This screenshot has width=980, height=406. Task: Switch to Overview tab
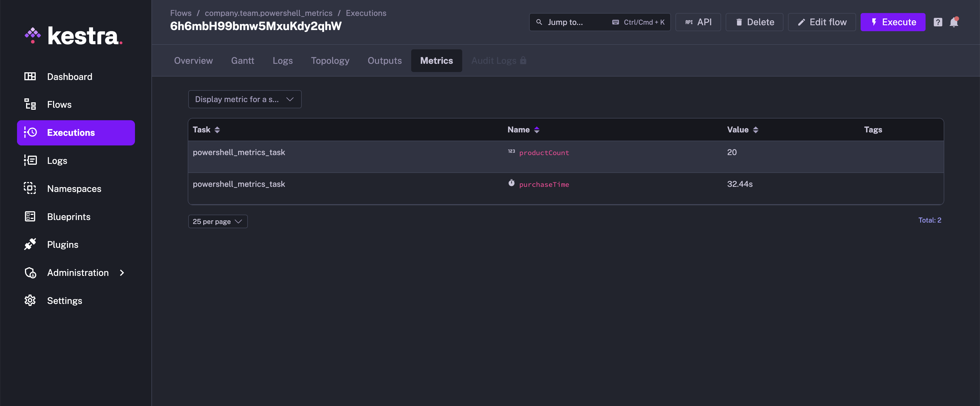click(x=193, y=61)
